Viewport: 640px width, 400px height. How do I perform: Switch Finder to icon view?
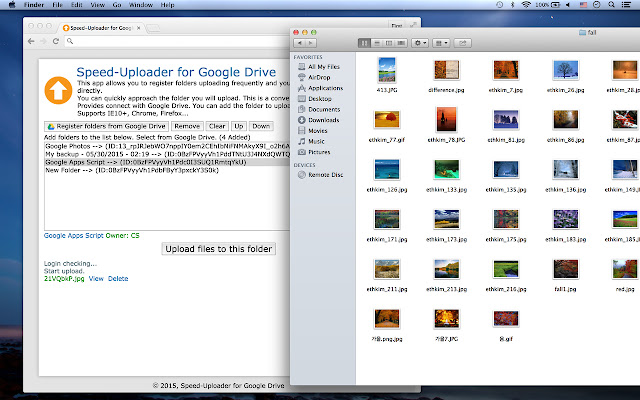click(x=363, y=43)
